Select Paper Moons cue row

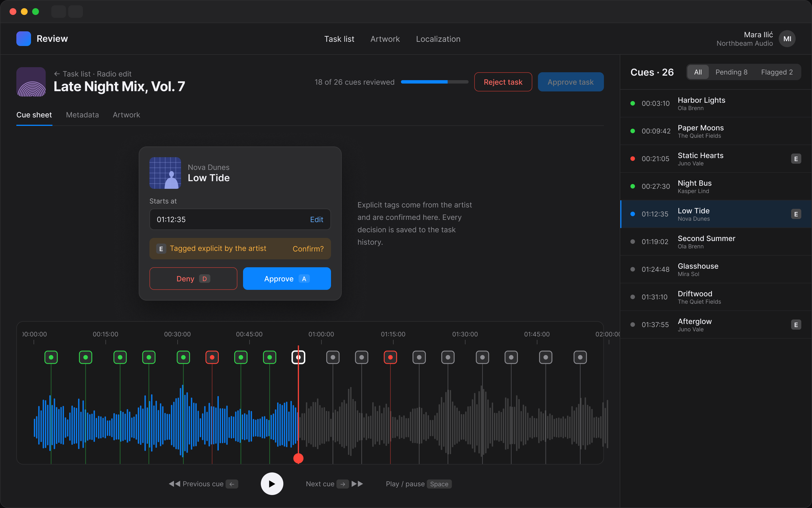point(716,131)
